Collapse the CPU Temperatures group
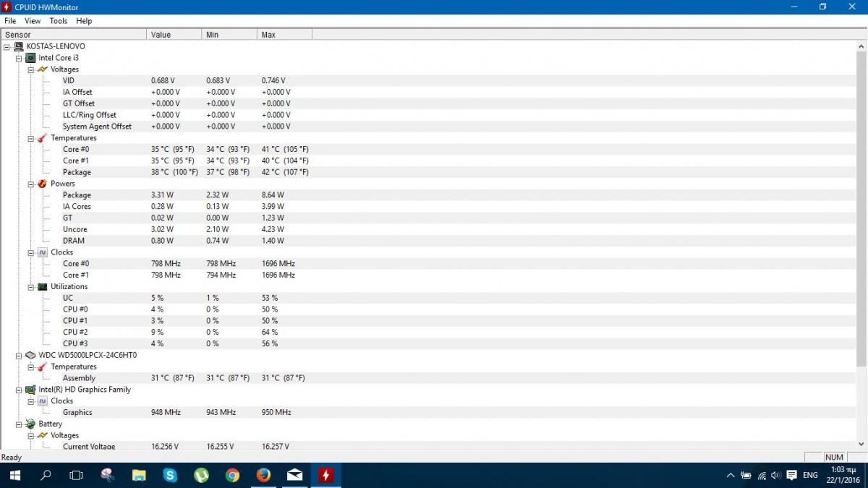868x488 pixels. tap(31, 138)
